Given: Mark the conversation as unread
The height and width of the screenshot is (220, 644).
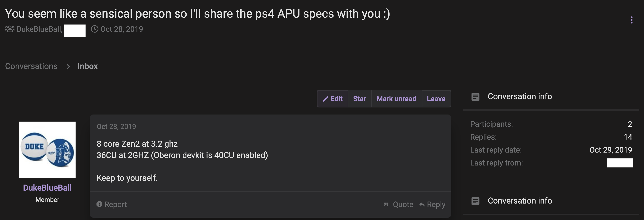Looking at the screenshot, I should coord(396,99).
